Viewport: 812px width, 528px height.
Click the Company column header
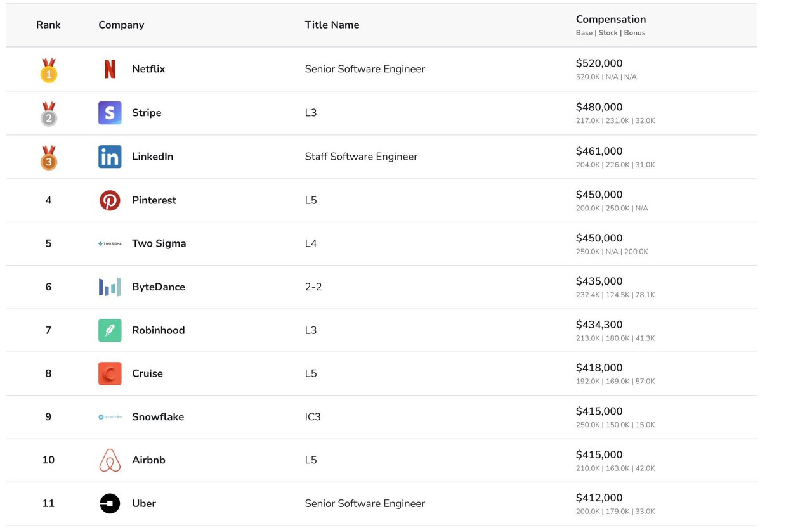point(121,25)
